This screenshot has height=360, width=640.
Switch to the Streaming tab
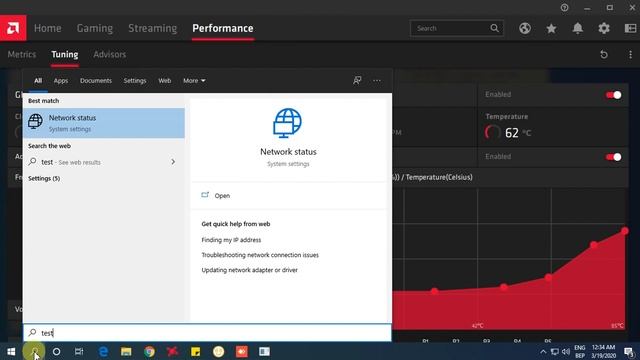pos(153,28)
